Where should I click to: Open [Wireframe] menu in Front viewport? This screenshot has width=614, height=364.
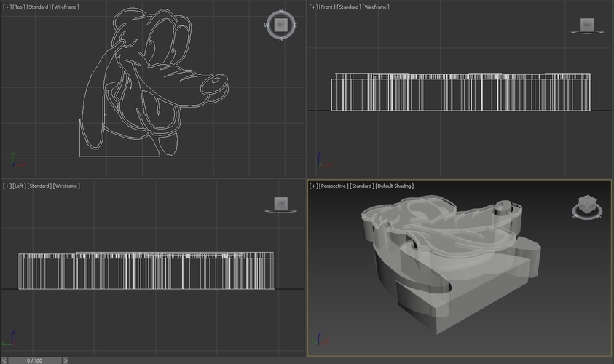coord(376,7)
